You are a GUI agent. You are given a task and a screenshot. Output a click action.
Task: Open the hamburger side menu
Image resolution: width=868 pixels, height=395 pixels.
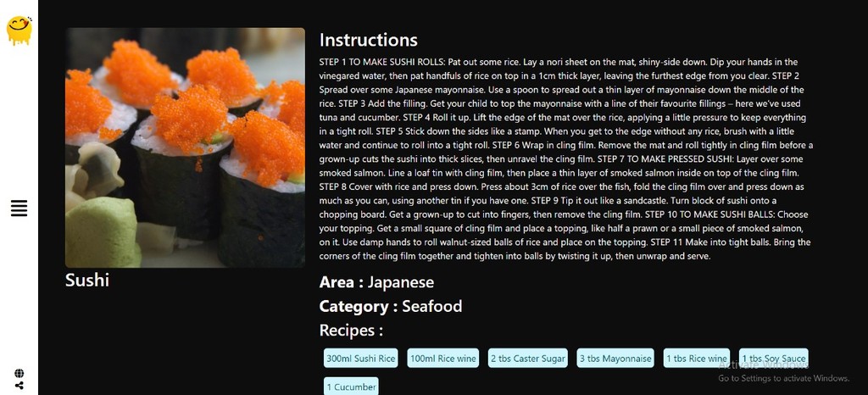click(x=19, y=208)
